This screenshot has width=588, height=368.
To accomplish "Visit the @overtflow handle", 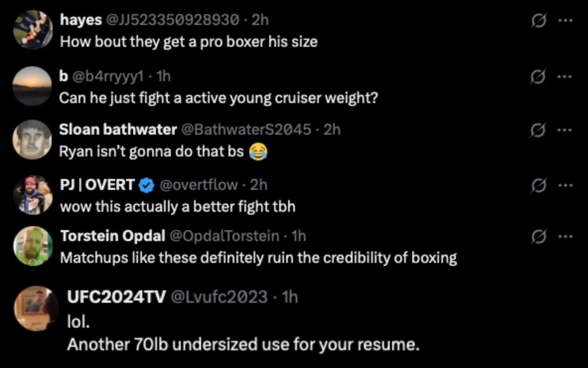I will point(199,185).
